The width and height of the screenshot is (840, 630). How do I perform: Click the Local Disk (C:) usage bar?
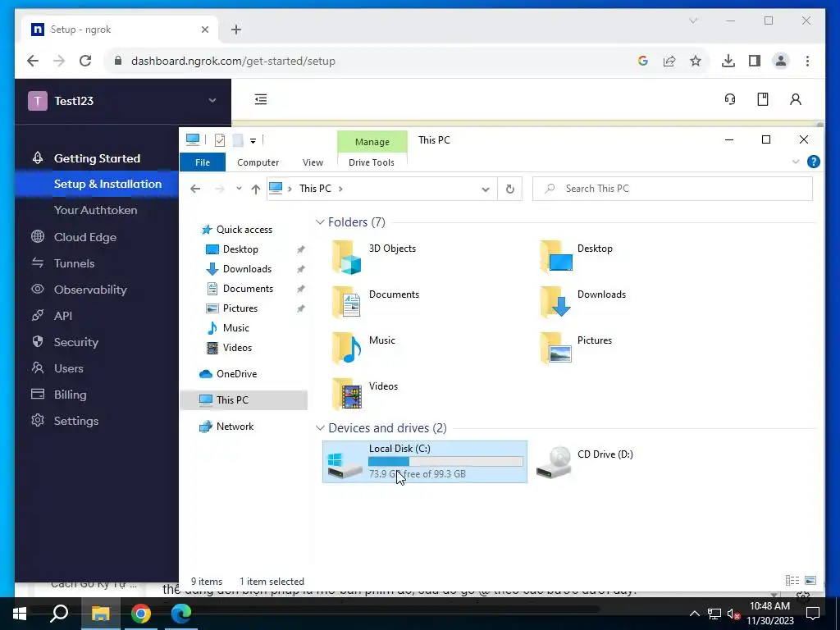coord(445,461)
